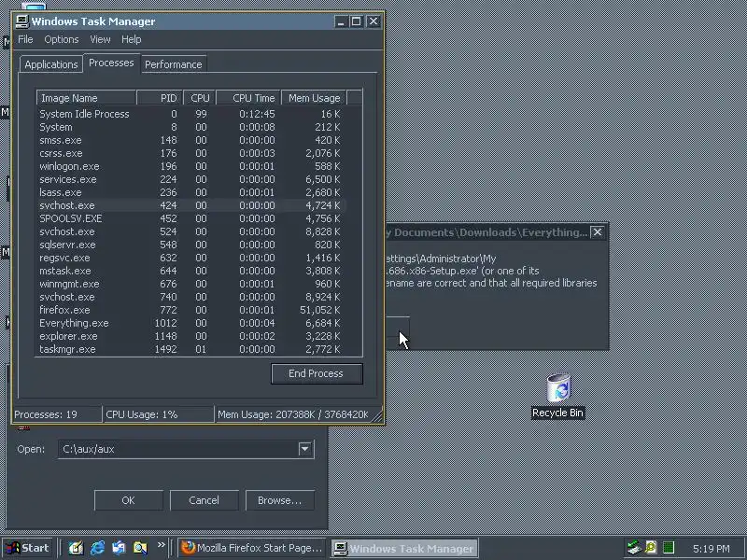Click Show Desktop quick launch icon

coord(76,548)
